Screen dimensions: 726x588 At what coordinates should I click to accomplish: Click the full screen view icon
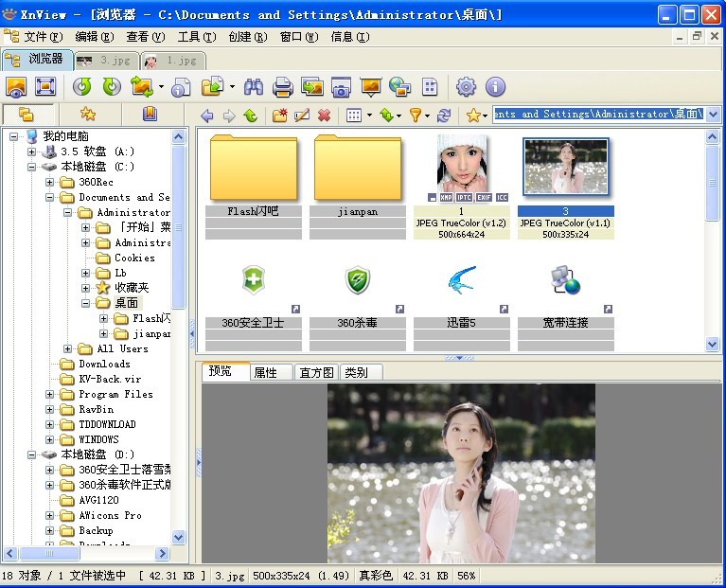tap(44, 87)
